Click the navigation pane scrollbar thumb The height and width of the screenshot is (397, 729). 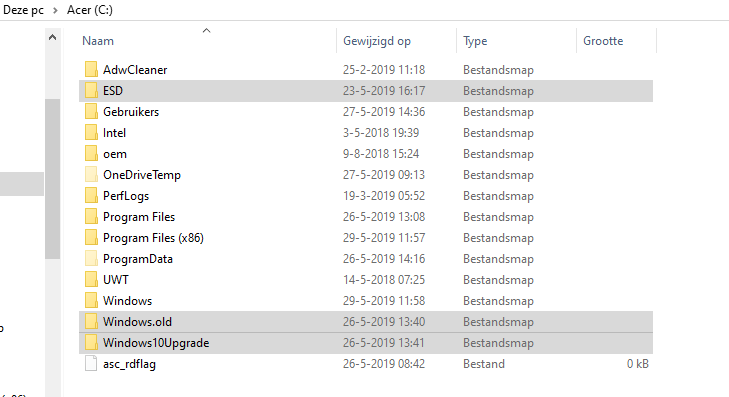coord(53,179)
